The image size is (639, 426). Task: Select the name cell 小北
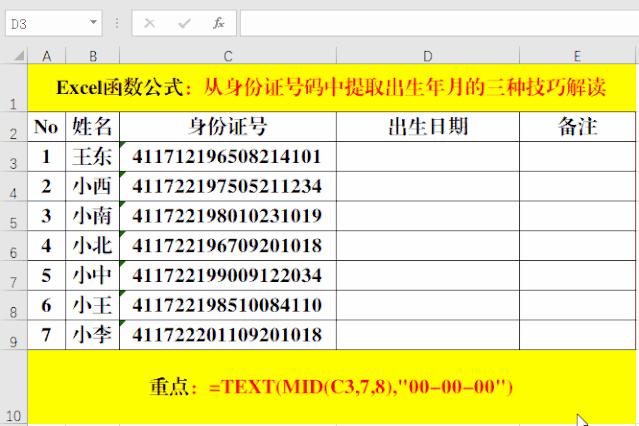[93, 246]
